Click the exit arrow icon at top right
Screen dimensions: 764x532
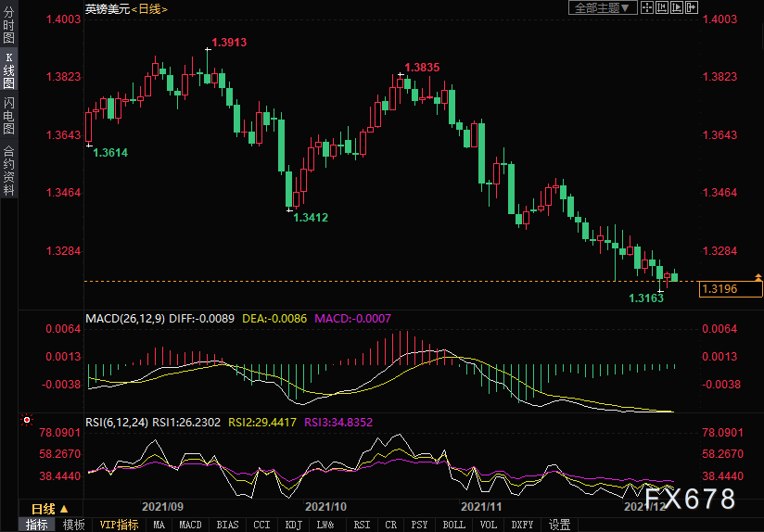[691, 7]
